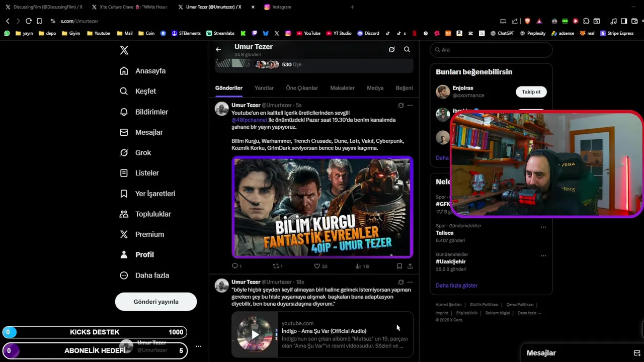This screenshot has height=362, width=644.
Task: Click Hizmet Şartları footer link
Action: (x=448, y=305)
